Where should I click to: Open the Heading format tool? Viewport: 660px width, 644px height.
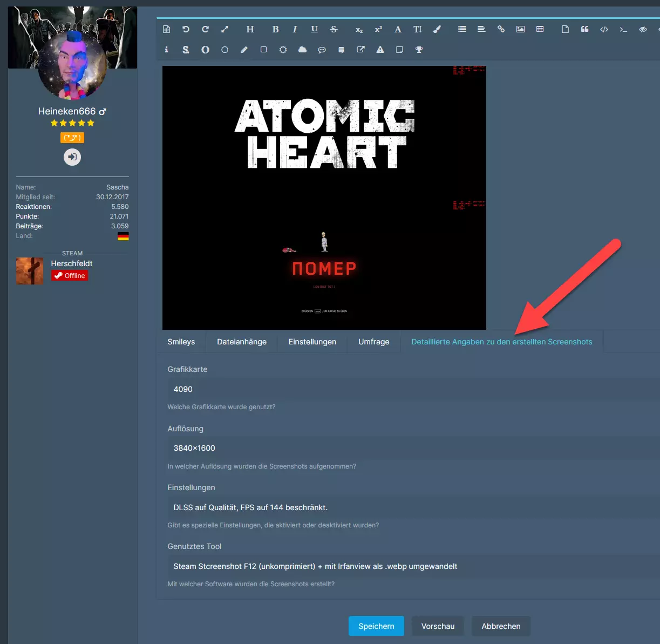click(x=250, y=29)
